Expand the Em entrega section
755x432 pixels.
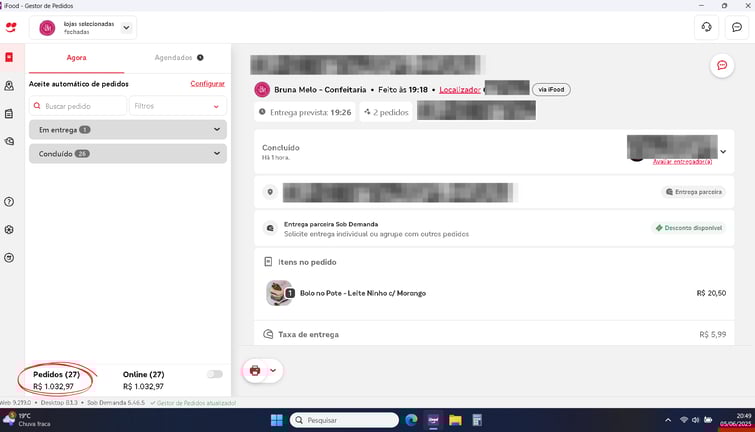(x=128, y=130)
